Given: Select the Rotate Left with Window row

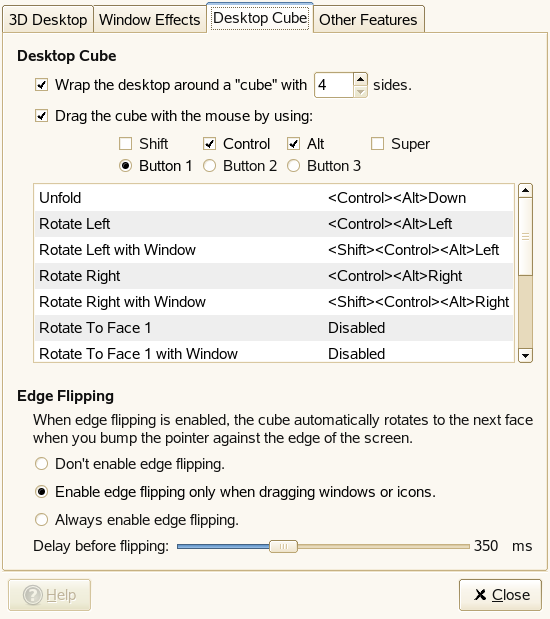Looking at the screenshot, I should click(274, 250).
